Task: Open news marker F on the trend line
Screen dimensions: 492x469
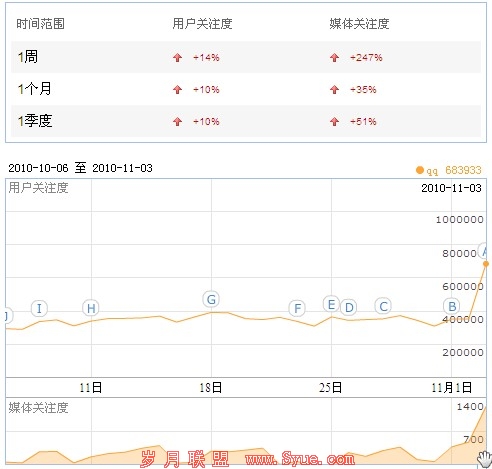Action: [297, 308]
